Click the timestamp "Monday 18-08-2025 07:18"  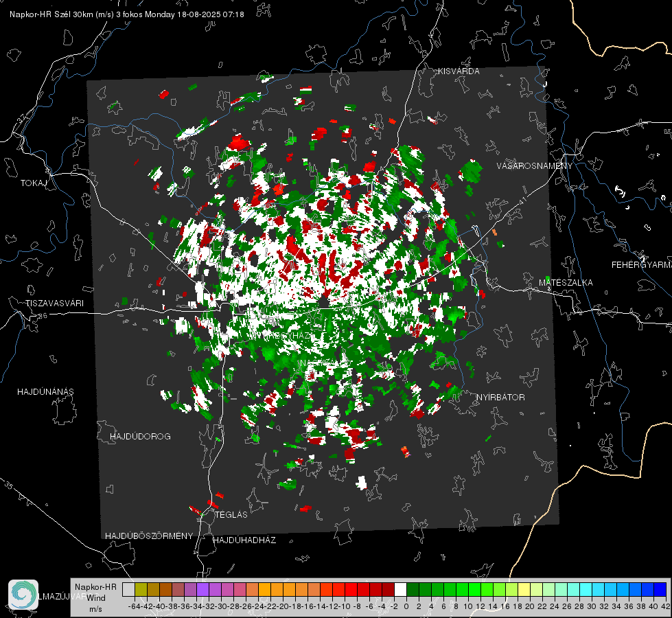(194, 14)
